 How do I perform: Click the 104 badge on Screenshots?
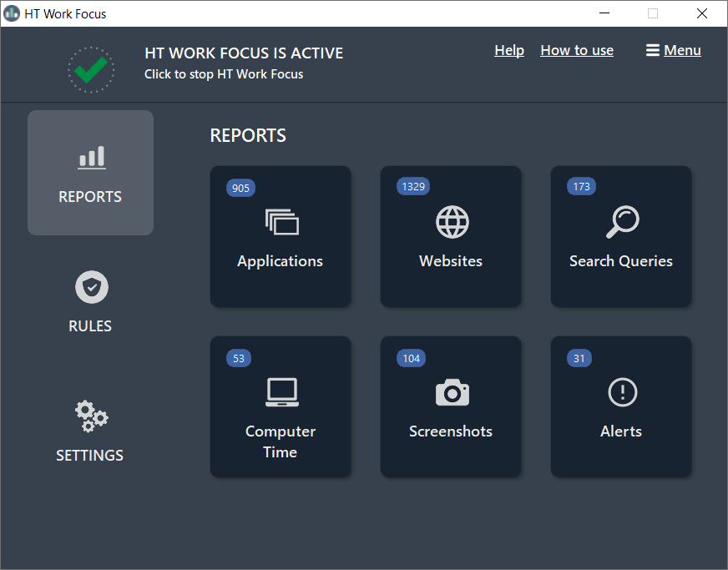point(411,358)
